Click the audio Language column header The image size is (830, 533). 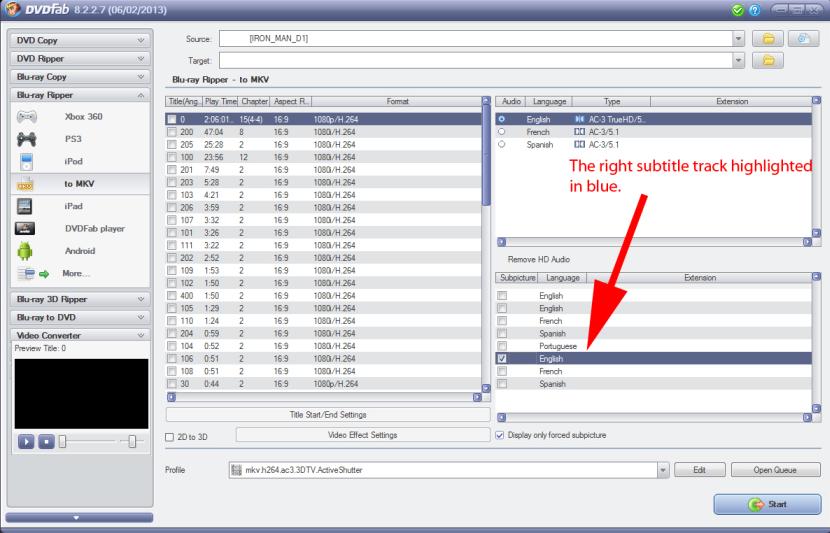click(x=549, y=101)
